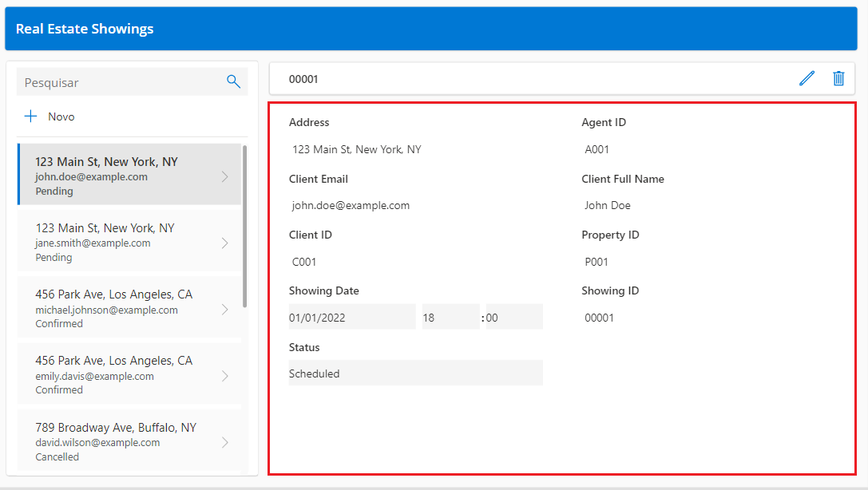This screenshot has width=868, height=490.
Task: Click Address value 123 Main St, New York
Action: tap(356, 149)
